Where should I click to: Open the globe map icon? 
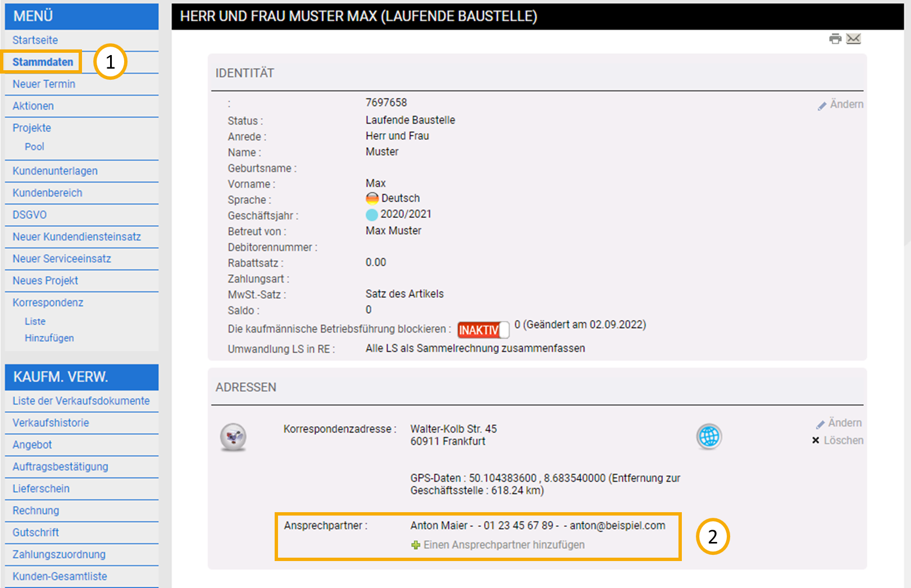point(709,436)
